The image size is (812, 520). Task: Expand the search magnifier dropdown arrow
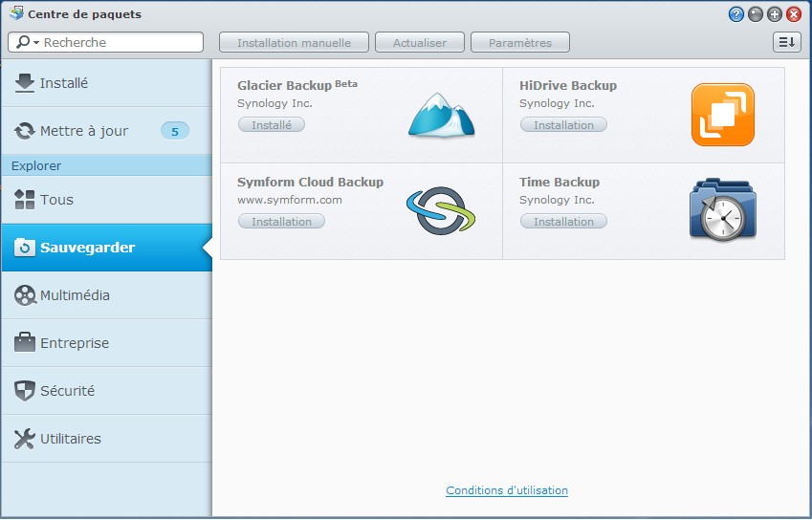point(36,43)
